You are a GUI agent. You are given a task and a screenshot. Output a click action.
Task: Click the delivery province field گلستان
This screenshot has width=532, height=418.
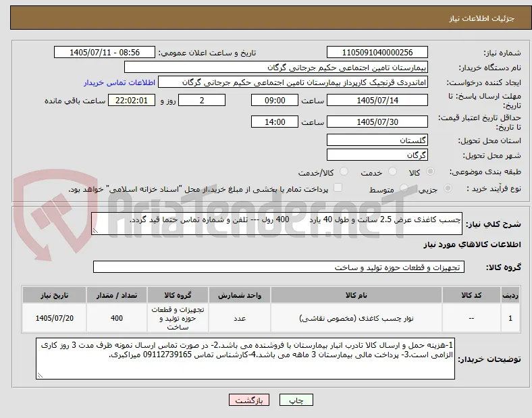[377, 140]
